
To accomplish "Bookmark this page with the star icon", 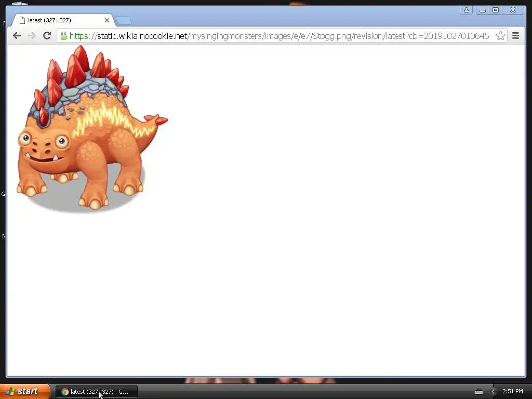I will 500,36.
